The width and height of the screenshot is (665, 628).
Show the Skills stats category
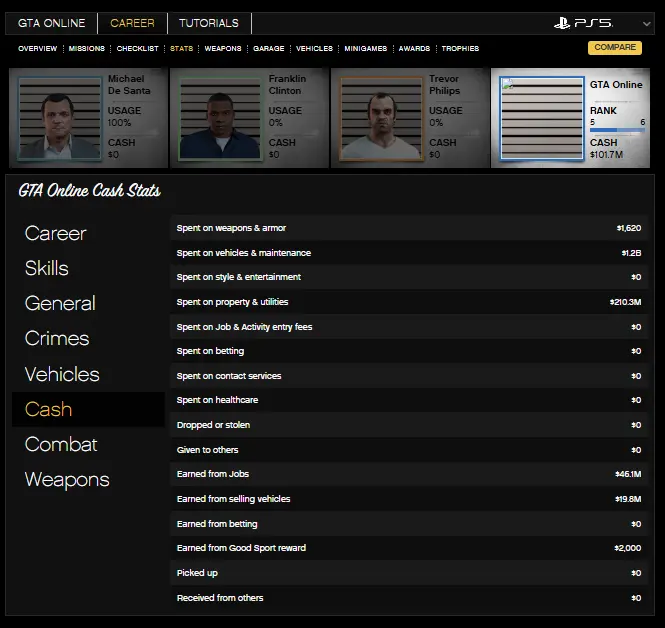[x=47, y=268]
